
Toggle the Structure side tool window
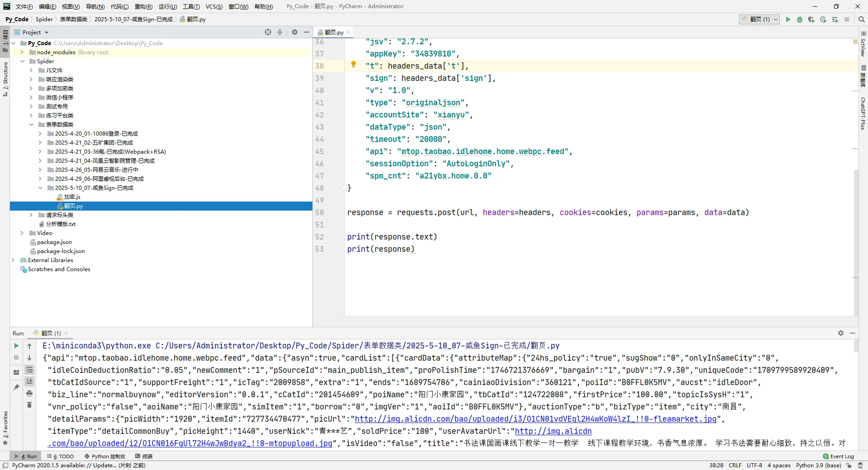click(x=5, y=80)
